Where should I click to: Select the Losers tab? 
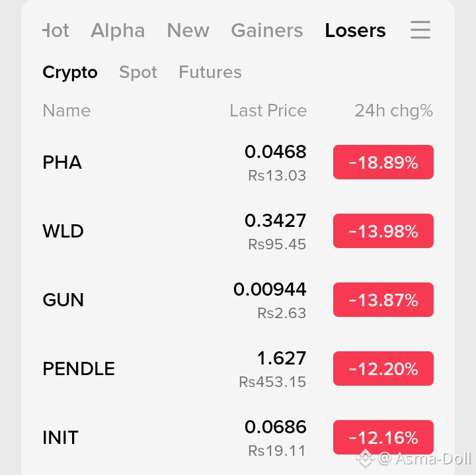click(x=355, y=30)
